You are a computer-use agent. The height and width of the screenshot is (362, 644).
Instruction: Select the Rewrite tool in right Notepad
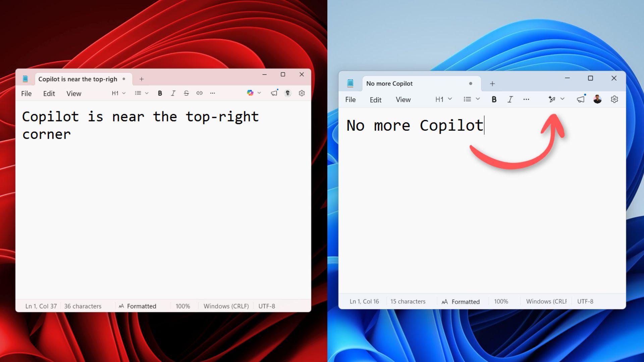[x=552, y=99]
